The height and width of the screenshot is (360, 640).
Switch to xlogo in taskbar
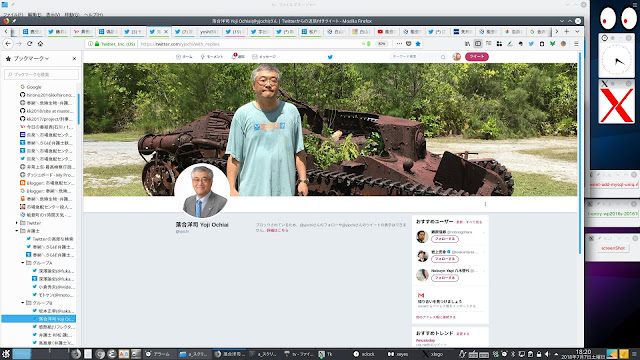coord(433,354)
